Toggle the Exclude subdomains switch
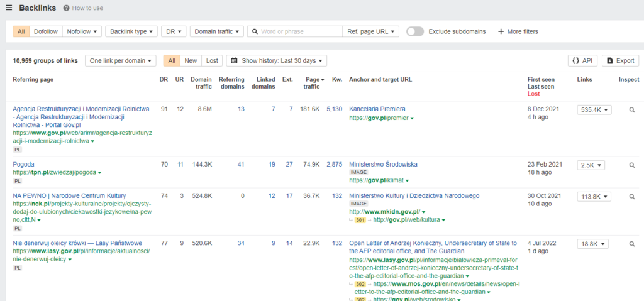Viewport: 644px width, 301px height. coord(415,31)
